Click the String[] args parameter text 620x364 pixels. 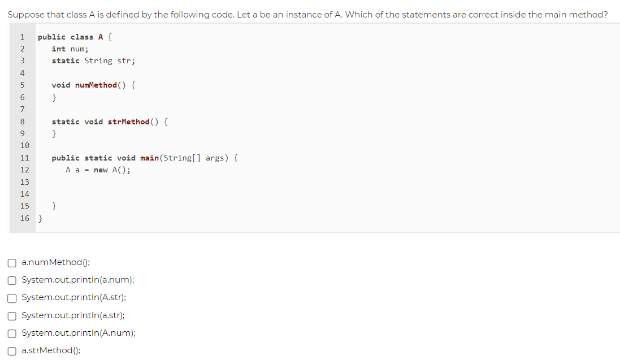coord(190,157)
